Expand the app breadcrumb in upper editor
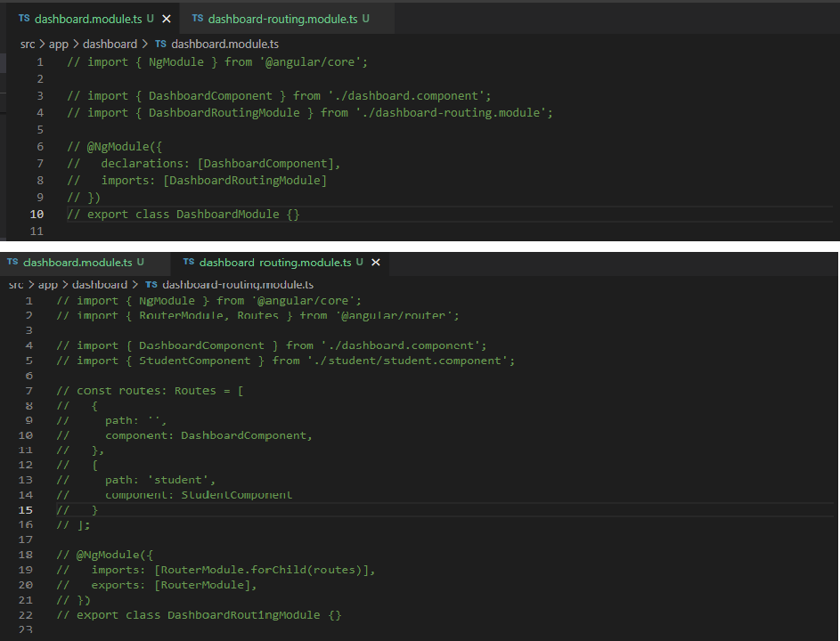This screenshot has width=840, height=641. point(59,44)
